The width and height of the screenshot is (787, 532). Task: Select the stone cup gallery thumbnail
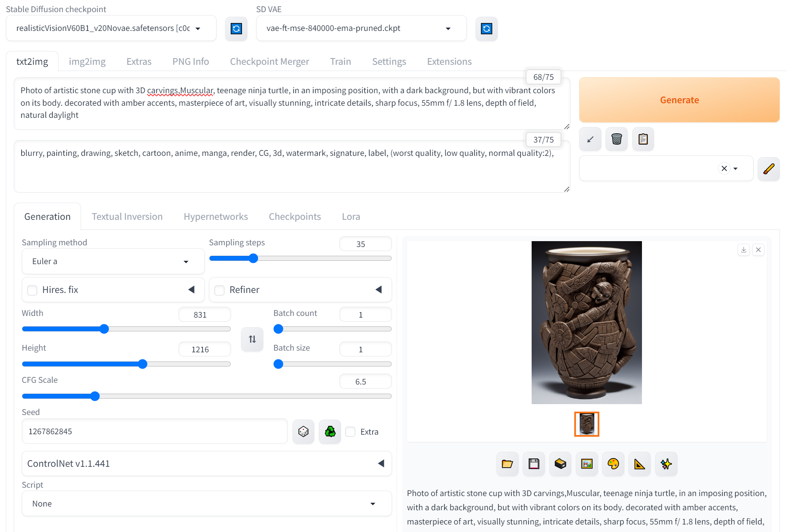click(x=587, y=424)
